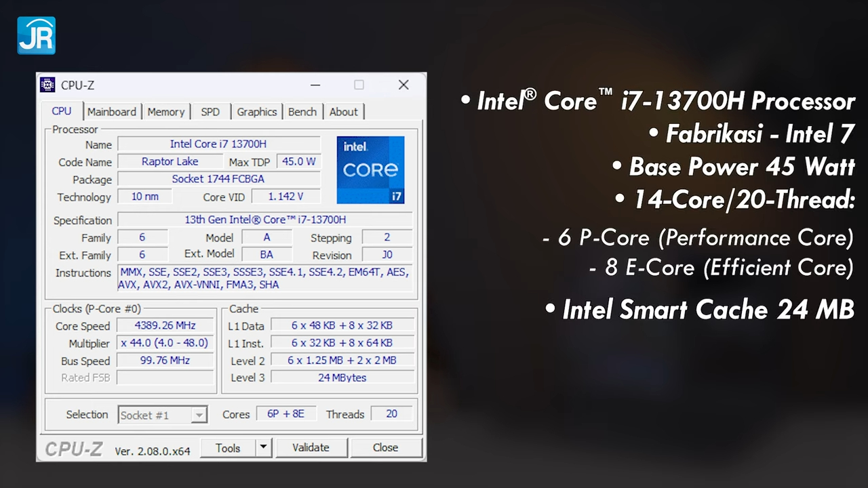Click the L1 Inst. cache value
This screenshot has width=868, height=488.
pyautogui.click(x=342, y=343)
